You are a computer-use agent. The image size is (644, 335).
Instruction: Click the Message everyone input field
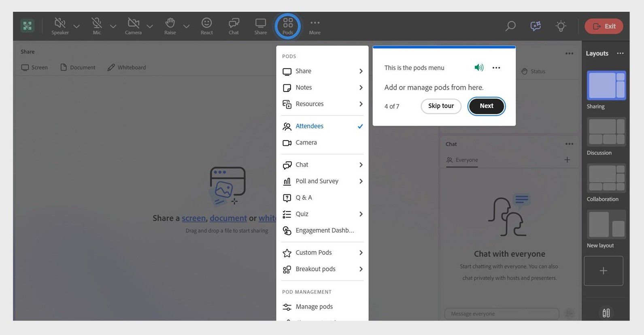502,314
